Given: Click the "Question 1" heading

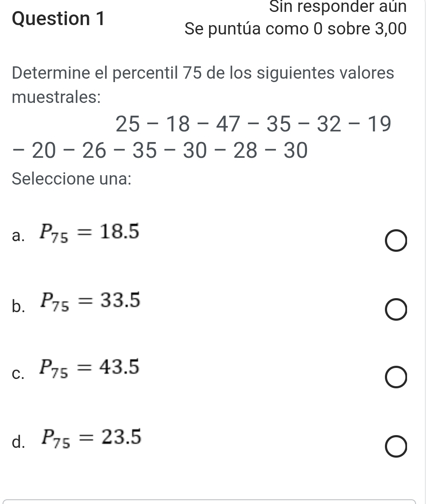Looking at the screenshot, I should pos(59,20).
